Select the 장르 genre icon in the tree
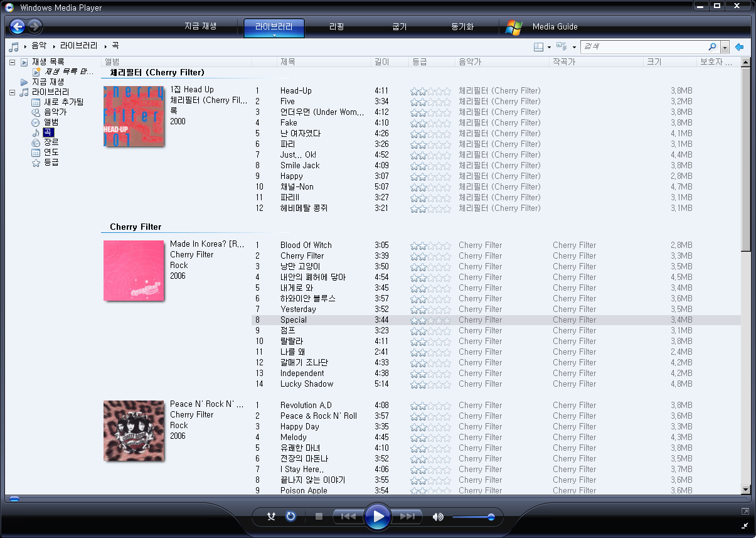This screenshot has width=756, height=538. point(36,143)
